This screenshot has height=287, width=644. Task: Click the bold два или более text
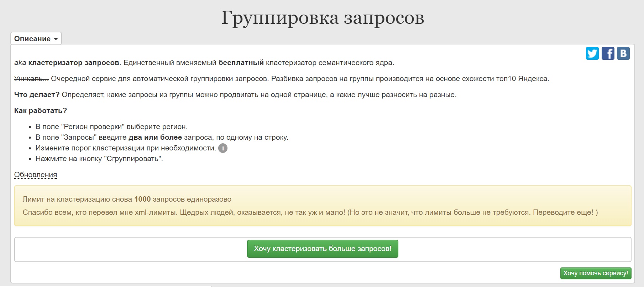155,137
